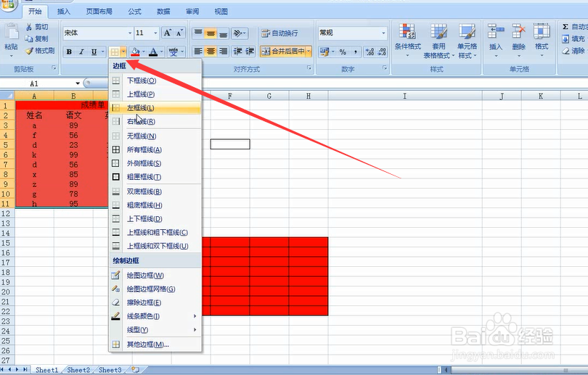Screen dimensions: 588x375
Task: Switch to the 插入 ribbon tab
Action: (63, 12)
